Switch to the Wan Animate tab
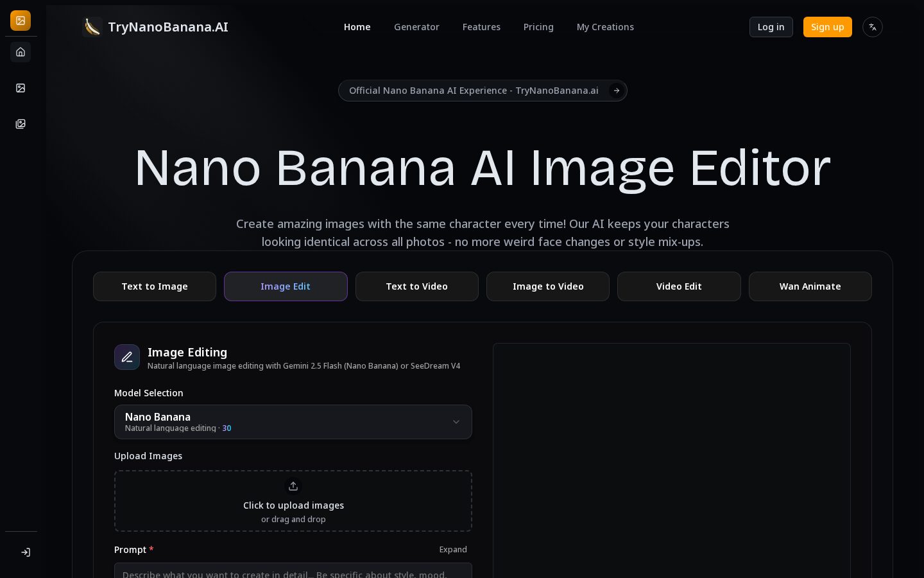The width and height of the screenshot is (924, 578). click(x=810, y=286)
